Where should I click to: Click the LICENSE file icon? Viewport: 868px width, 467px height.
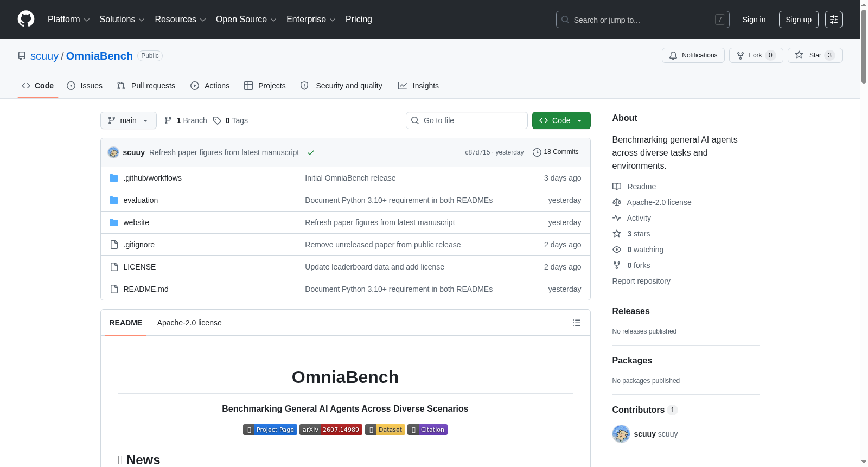coord(114,267)
